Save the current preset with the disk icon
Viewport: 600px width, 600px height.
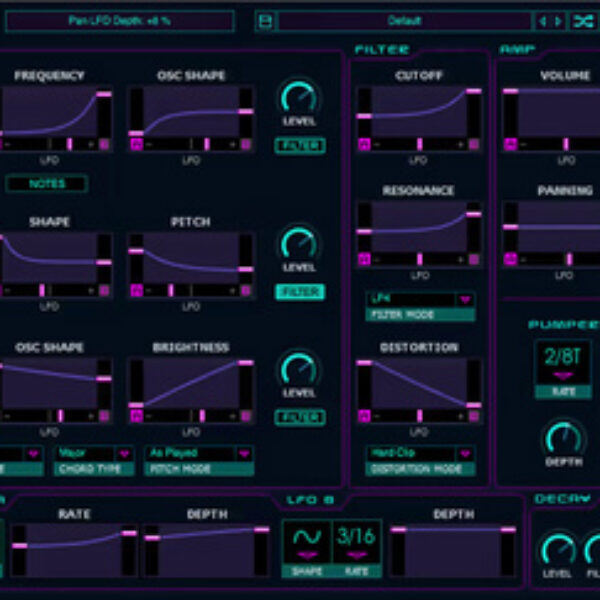pyautogui.click(x=265, y=21)
